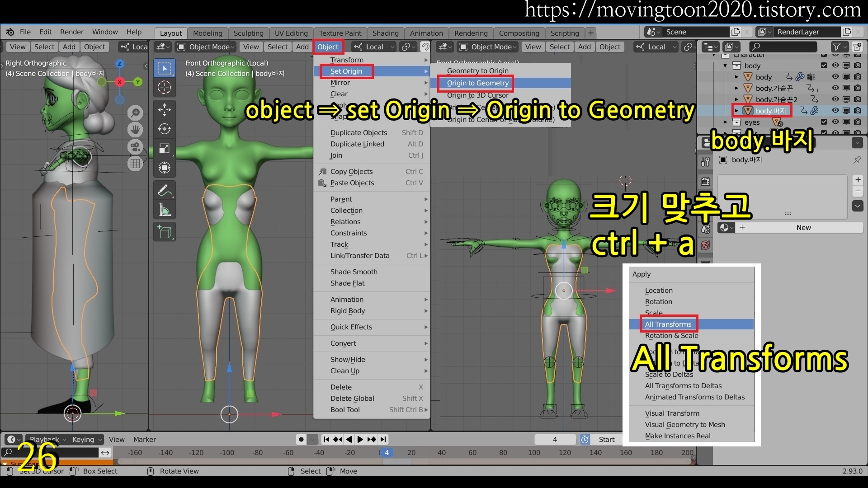Click the Blender logo menu
868x488 pixels.
tap(10, 32)
